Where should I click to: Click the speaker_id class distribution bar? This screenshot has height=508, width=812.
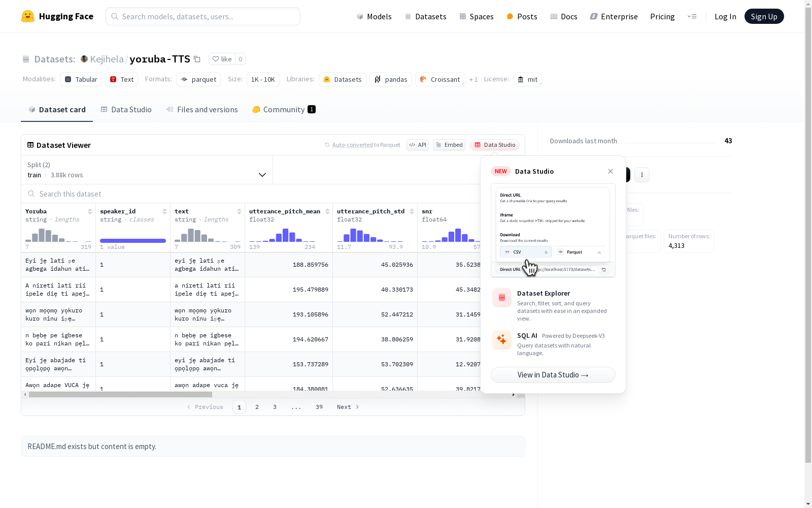point(133,241)
